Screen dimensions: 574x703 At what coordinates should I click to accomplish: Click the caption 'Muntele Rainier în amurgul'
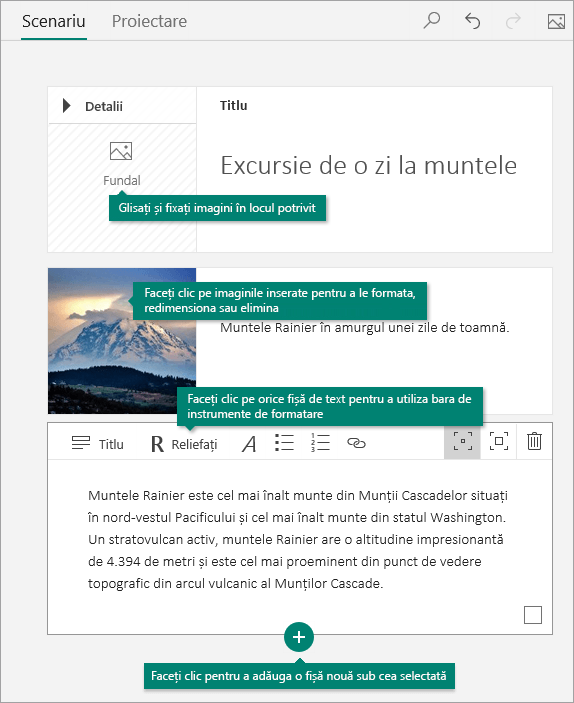[x=365, y=328]
